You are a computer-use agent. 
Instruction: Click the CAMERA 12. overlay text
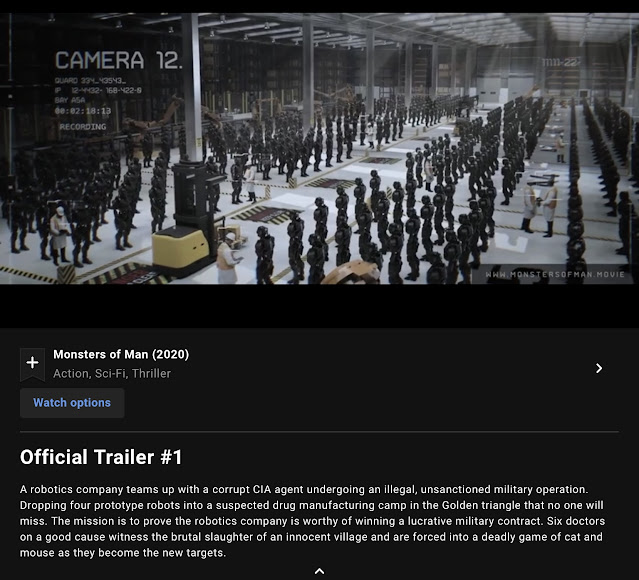coord(119,60)
